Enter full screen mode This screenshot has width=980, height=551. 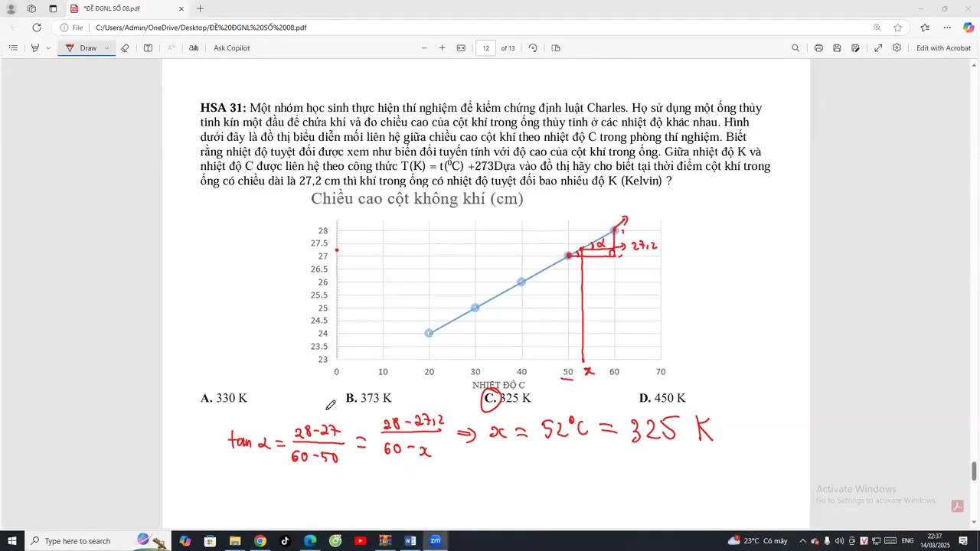878,47
